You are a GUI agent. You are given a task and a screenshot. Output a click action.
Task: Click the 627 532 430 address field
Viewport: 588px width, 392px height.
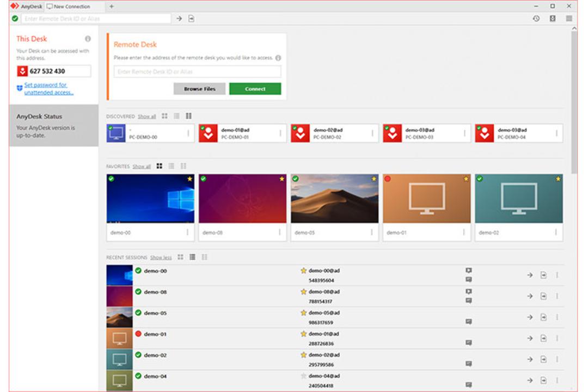click(53, 71)
